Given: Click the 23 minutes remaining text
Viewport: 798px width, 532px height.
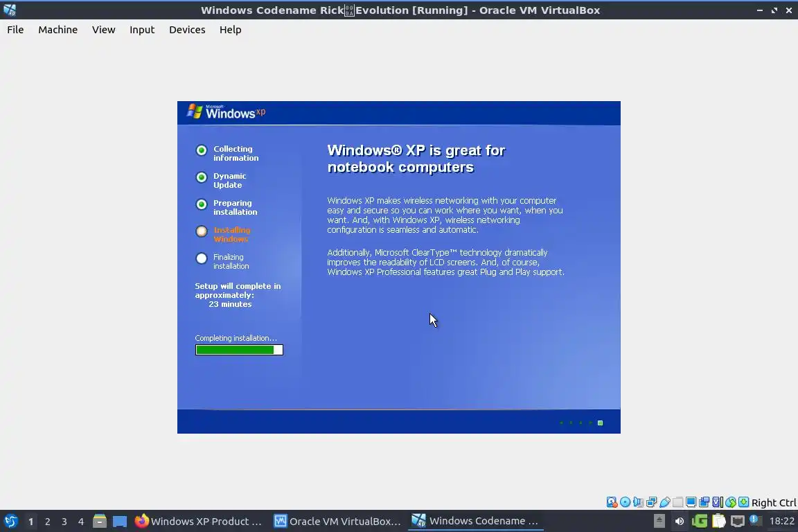Looking at the screenshot, I should click(x=230, y=304).
